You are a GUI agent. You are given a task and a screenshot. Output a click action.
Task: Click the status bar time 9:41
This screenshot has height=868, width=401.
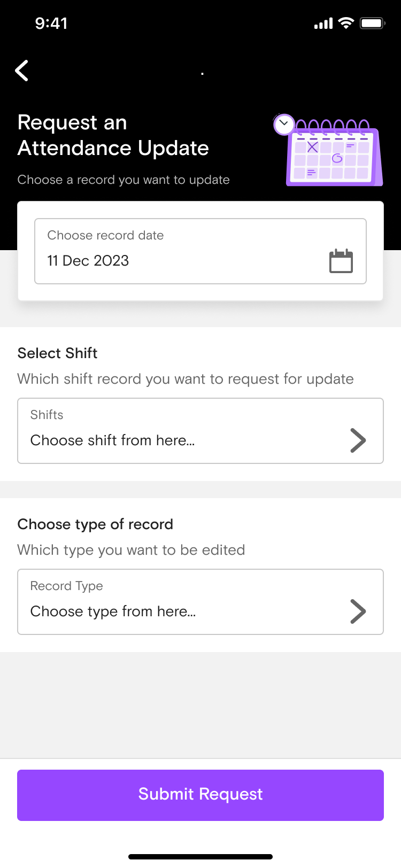tap(51, 23)
